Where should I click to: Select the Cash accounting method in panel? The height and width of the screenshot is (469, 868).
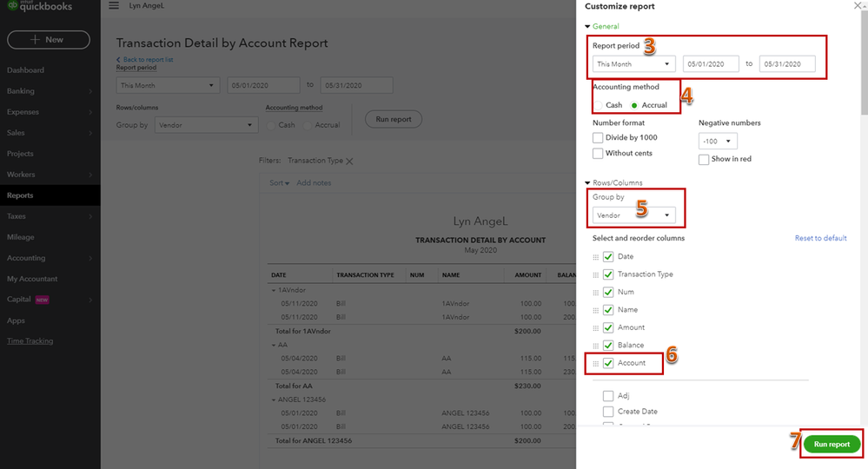pyautogui.click(x=599, y=105)
